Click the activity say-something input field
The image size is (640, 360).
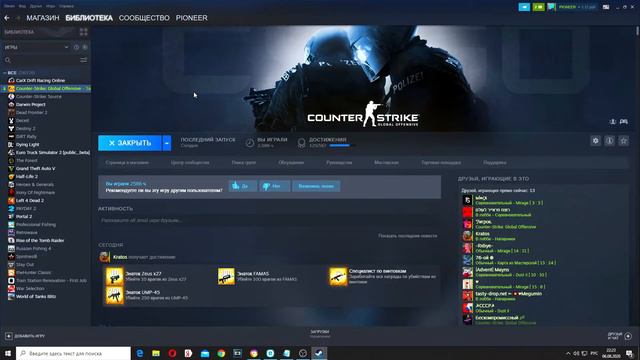point(269,220)
